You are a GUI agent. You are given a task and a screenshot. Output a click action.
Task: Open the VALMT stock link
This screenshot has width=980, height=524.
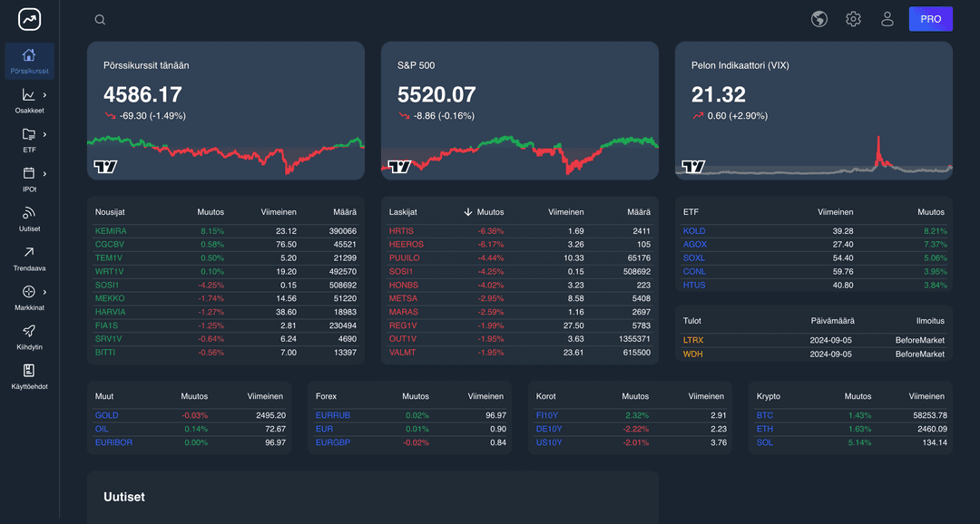402,353
